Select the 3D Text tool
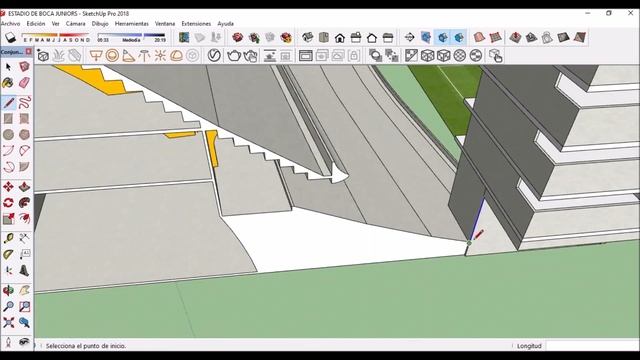This screenshot has width=640, height=360. click(x=24, y=271)
